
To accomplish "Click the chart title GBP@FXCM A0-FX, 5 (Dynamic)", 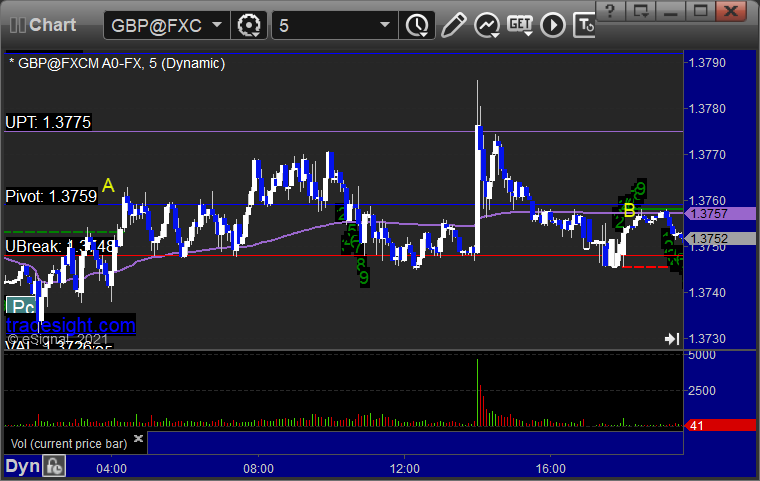I will point(117,64).
